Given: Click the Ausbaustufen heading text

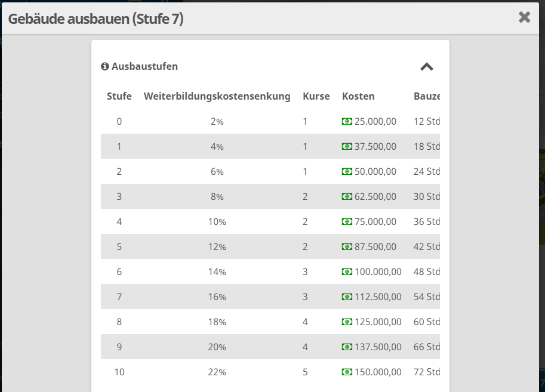Looking at the screenshot, I should pos(144,67).
